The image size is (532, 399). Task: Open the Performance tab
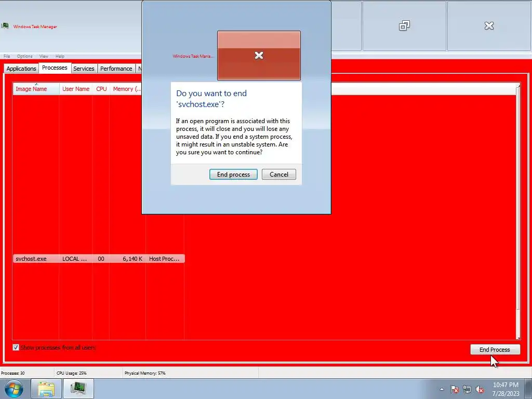tap(116, 69)
